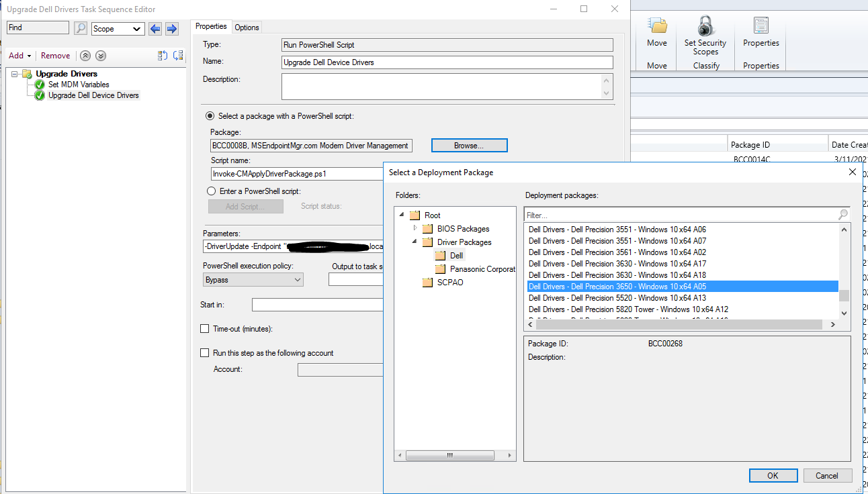Click the Filter search magnifier icon
The image size is (868, 494).
click(x=843, y=215)
